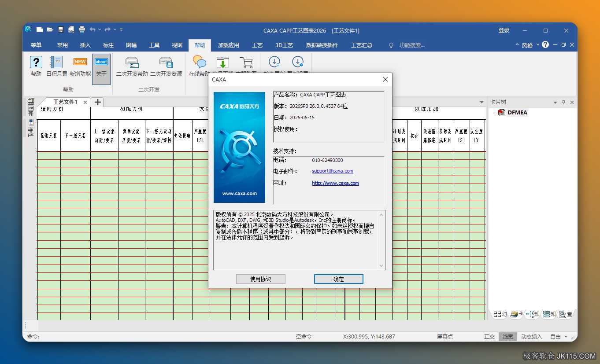Image resolution: width=600 pixels, height=364 pixels.
Task: Open document tab list dropdown arrow
Action: coord(481,102)
